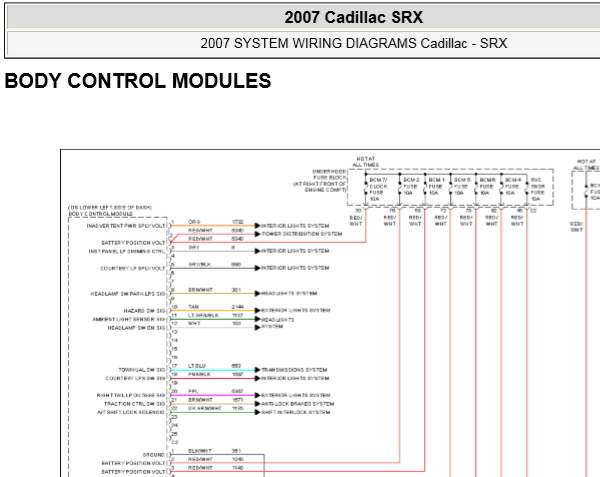Click "(ON LOWER LEFT SIDE OF DASH)" note

coord(110,207)
